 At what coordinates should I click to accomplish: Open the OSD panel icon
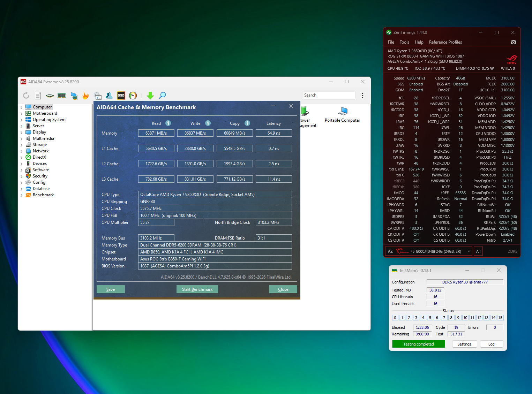click(x=121, y=95)
